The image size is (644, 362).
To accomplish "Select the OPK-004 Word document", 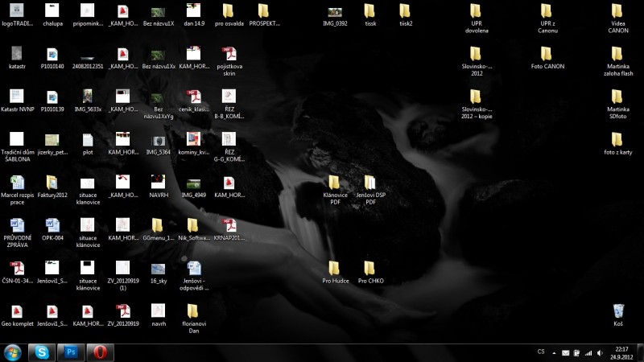I will 52,224.
